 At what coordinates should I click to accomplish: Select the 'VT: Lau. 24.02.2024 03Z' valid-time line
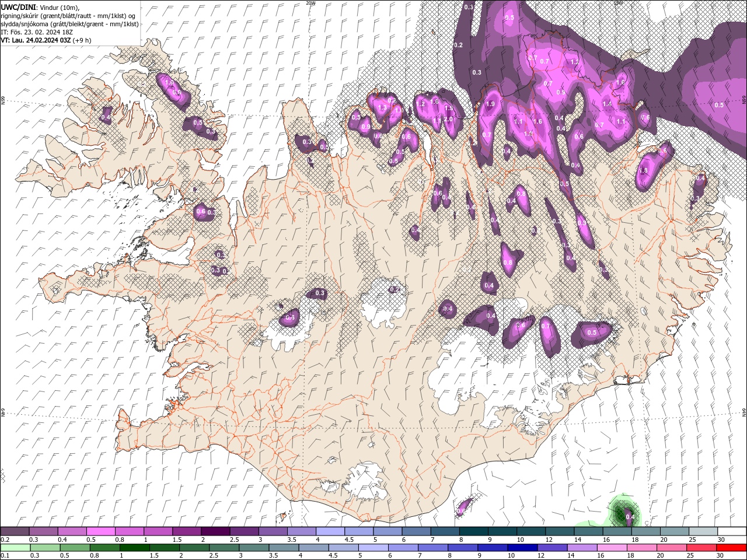(36, 40)
